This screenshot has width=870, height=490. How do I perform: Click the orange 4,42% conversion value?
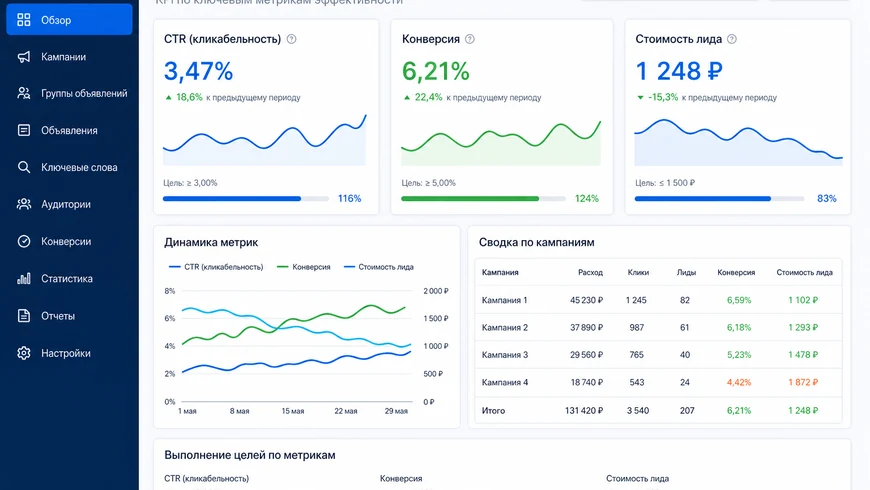coord(739,382)
